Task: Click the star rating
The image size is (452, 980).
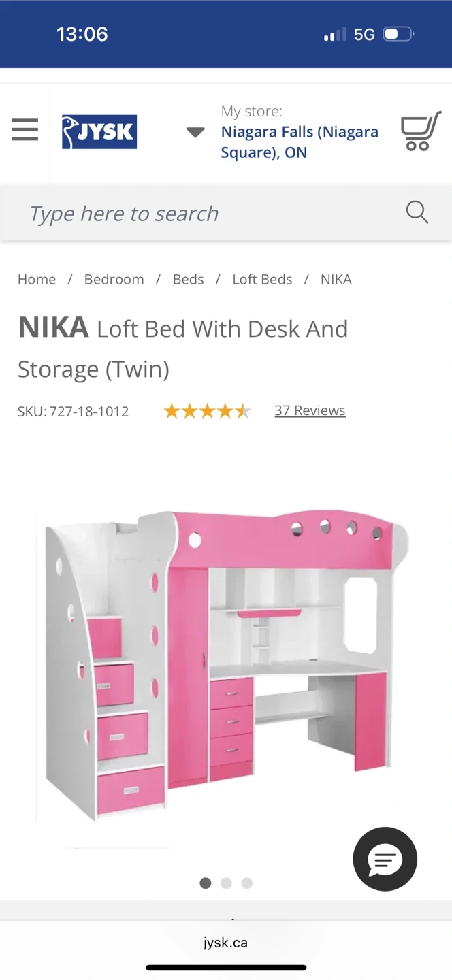Action: 207,411
